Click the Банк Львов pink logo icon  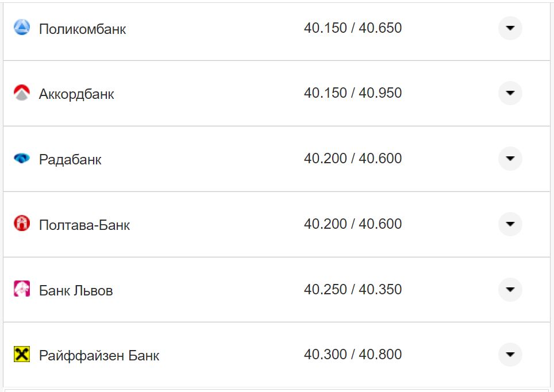(x=21, y=289)
